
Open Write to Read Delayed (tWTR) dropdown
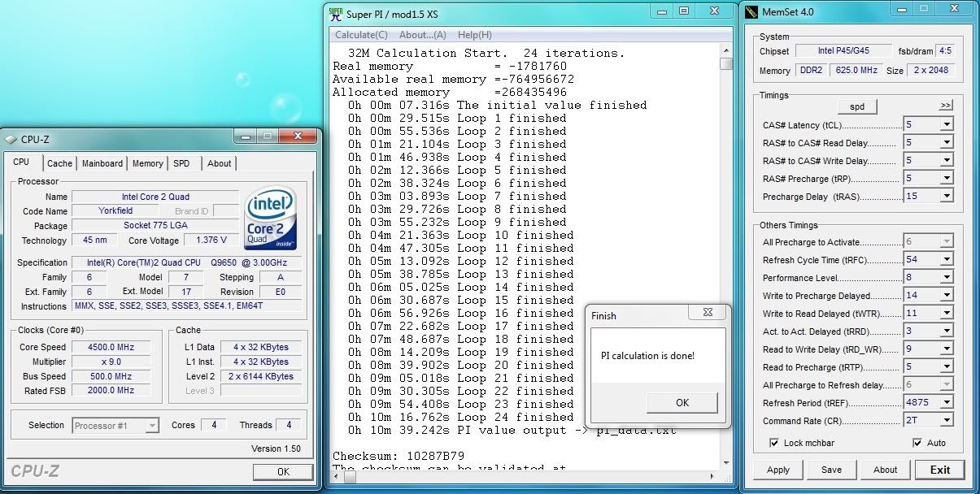point(947,314)
